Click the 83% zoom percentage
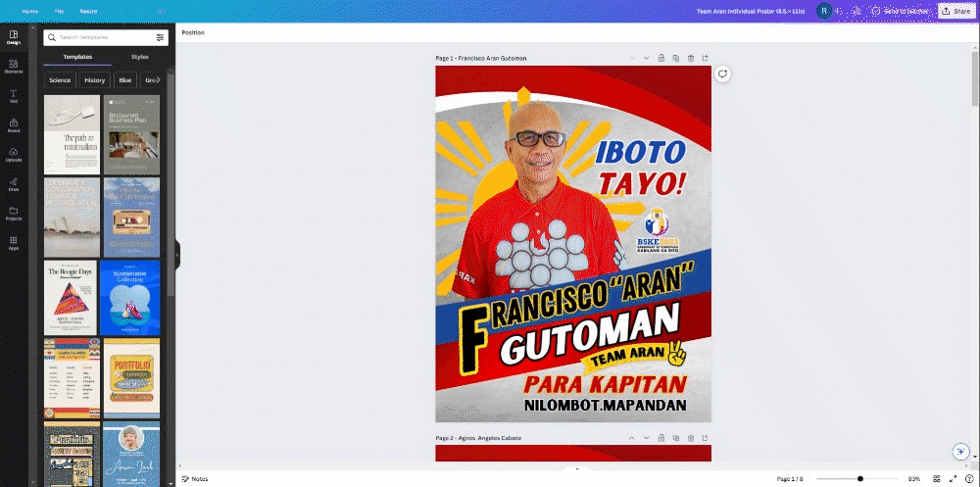The image size is (980, 487). [913, 479]
